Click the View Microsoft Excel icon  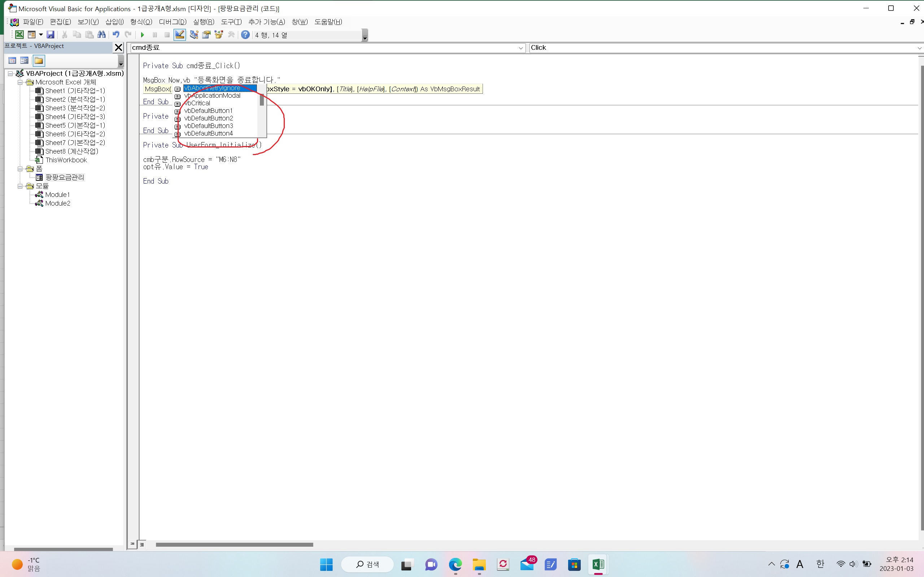(x=19, y=35)
